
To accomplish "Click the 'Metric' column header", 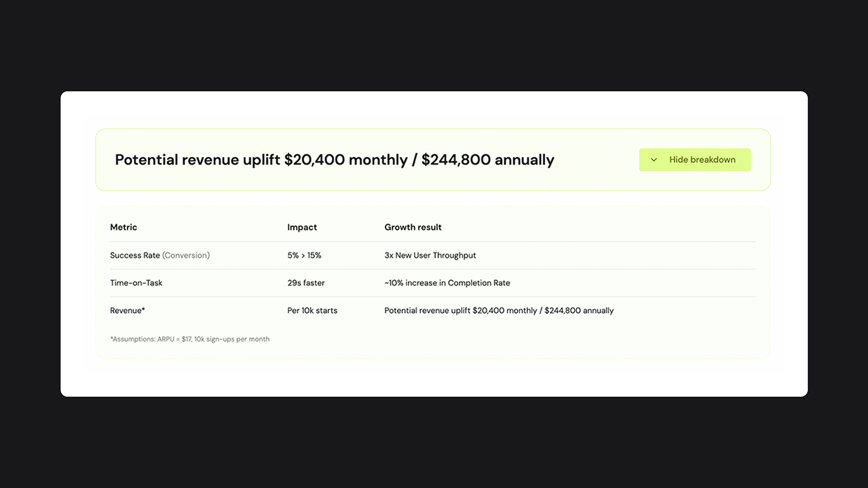I will pyautogui.click(x=123, y=227).
